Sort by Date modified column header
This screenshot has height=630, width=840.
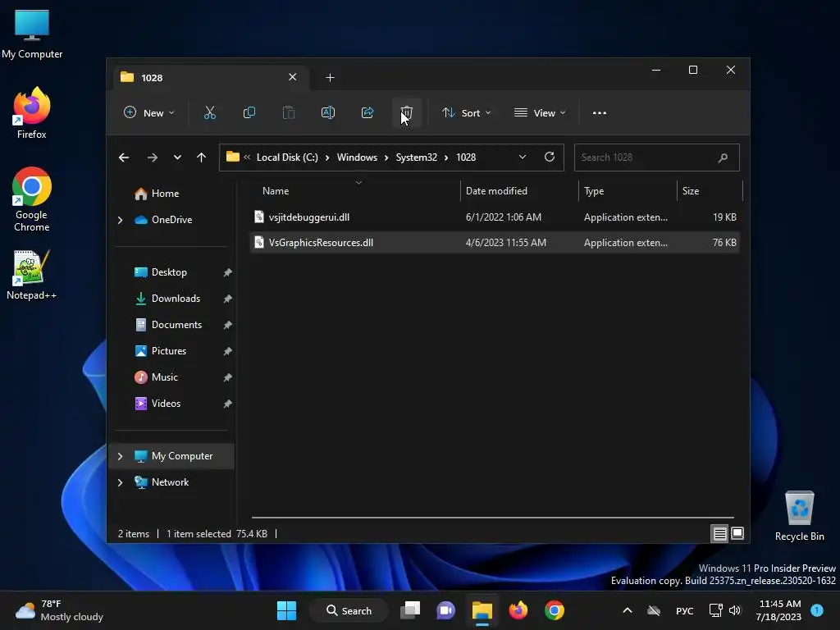coord(519,191)
